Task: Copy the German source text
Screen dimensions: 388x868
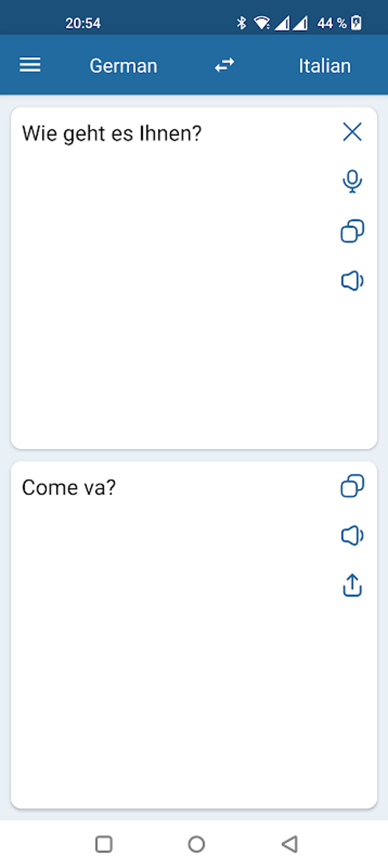Action: (x=352, y=231)
